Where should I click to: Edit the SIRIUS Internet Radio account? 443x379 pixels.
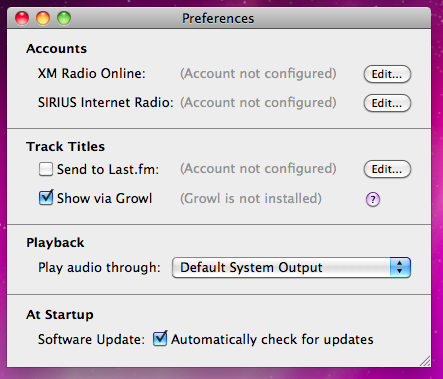pyautogui.click(x=387, y=103)
